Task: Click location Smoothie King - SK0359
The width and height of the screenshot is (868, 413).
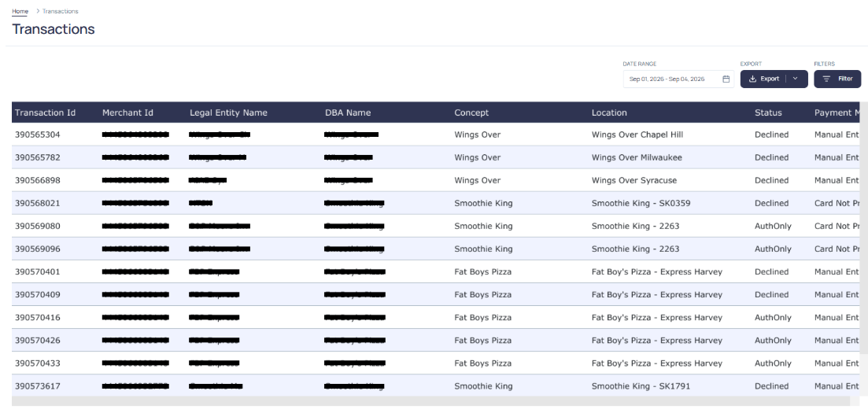Action: [641, 203]
